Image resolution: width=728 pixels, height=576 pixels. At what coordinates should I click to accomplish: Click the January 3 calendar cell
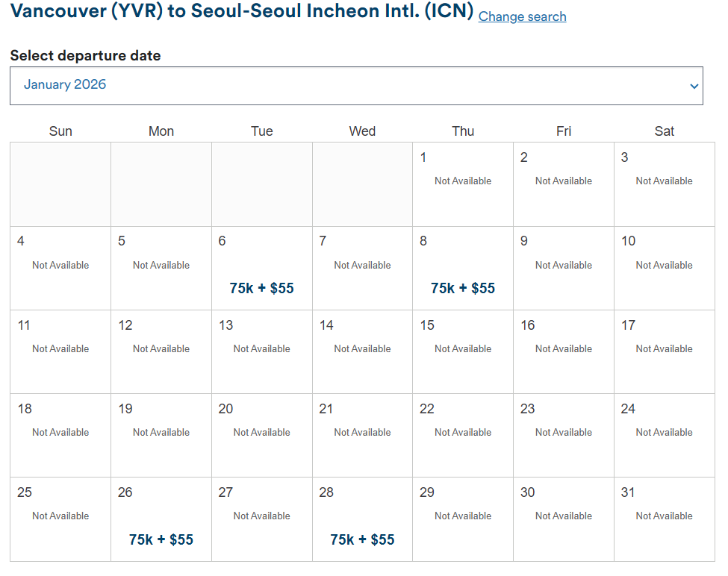pyautogui.click(x=665, y=184)
